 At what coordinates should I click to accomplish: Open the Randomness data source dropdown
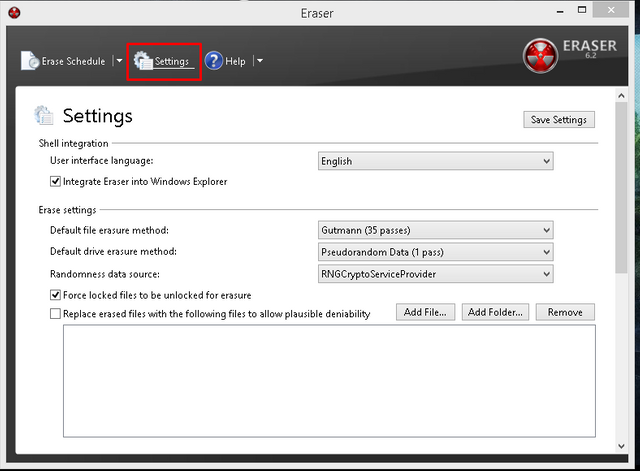436,274
